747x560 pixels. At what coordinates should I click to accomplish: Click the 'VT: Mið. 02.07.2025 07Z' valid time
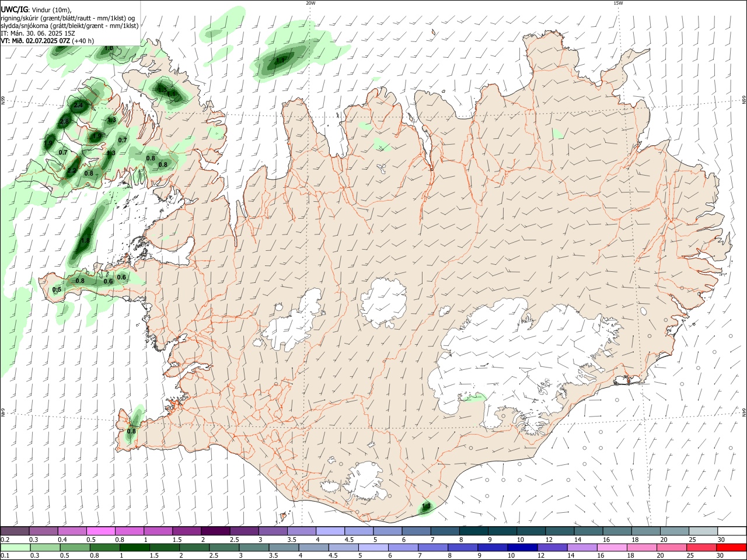(x=36, y=41)
